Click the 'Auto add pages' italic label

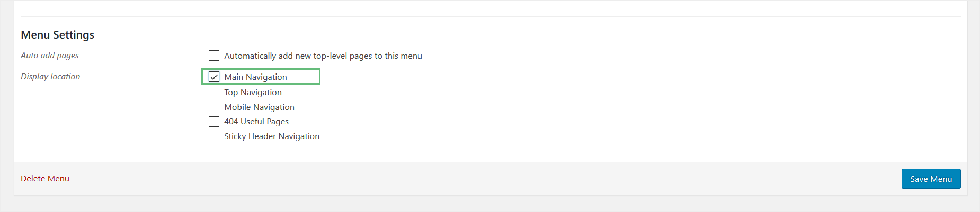[50, 55]
